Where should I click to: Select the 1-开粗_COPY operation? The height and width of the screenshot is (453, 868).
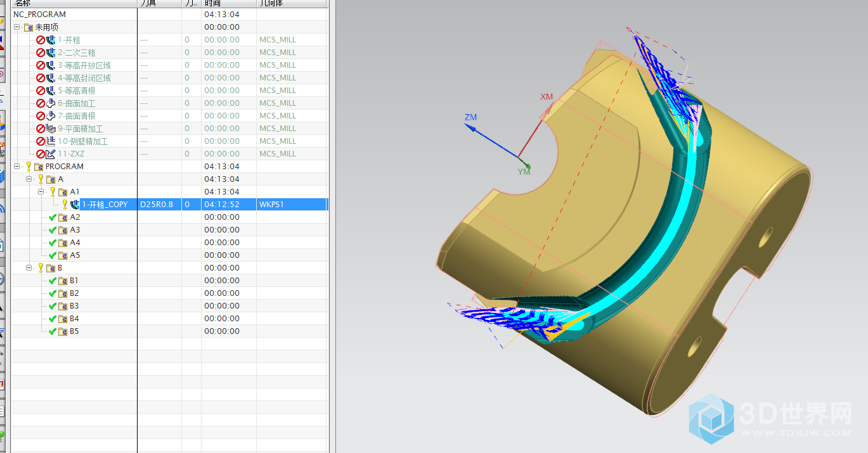105,205
